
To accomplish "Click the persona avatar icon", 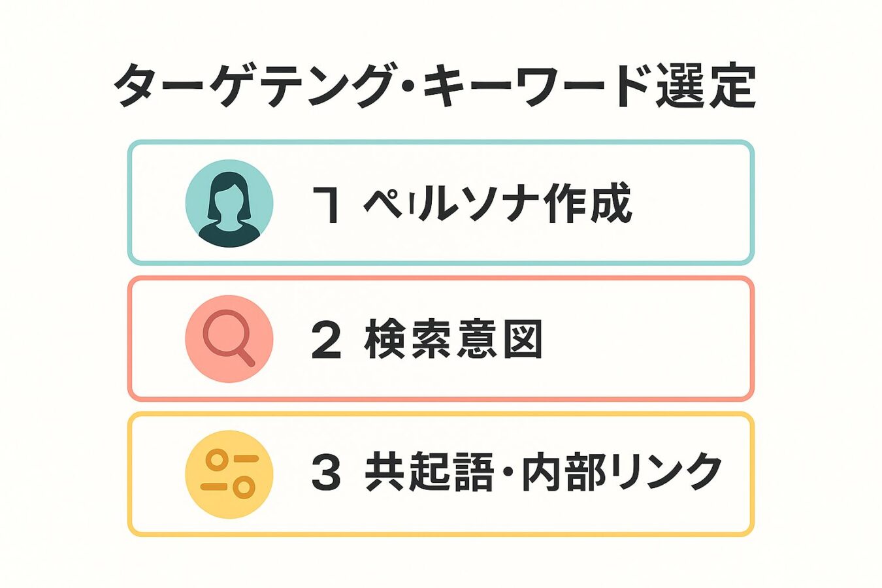I will [229, 203].
